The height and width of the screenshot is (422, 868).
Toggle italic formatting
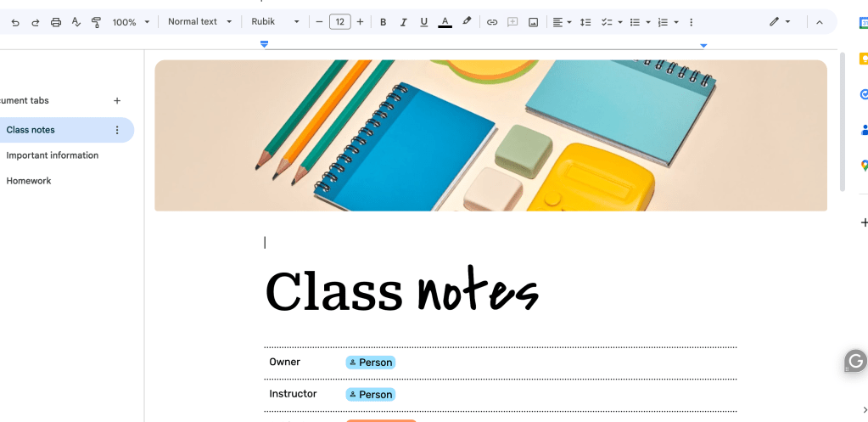pos(403,22)
